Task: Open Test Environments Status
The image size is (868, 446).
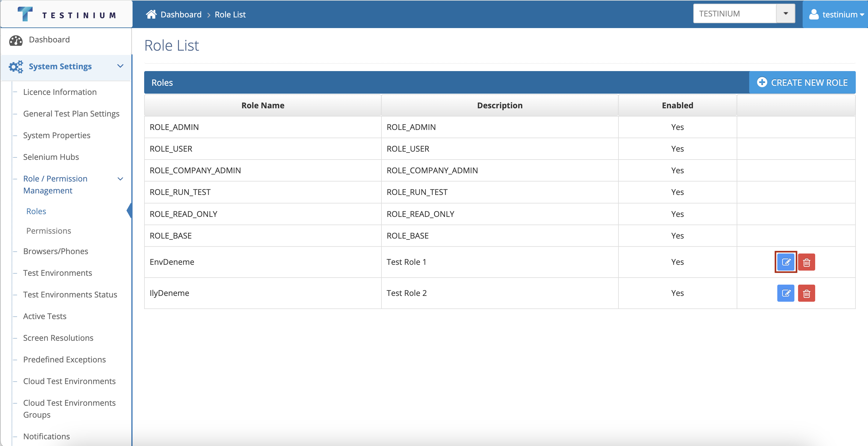Action: click(x=70, y=294)
